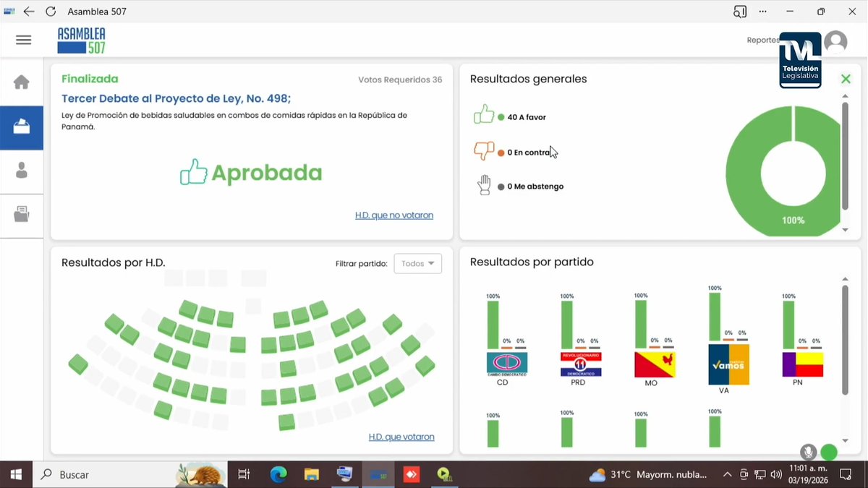The image size is (868, 488).
Task: Open H.D. que no votaron link
Action: pyautogui.click(x=394, y=215)
